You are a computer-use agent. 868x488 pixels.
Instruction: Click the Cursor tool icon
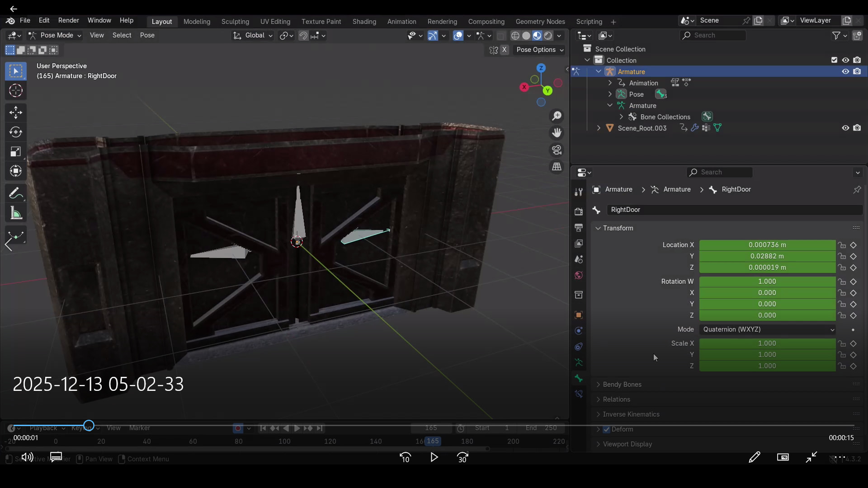click(x=16, y=91)
